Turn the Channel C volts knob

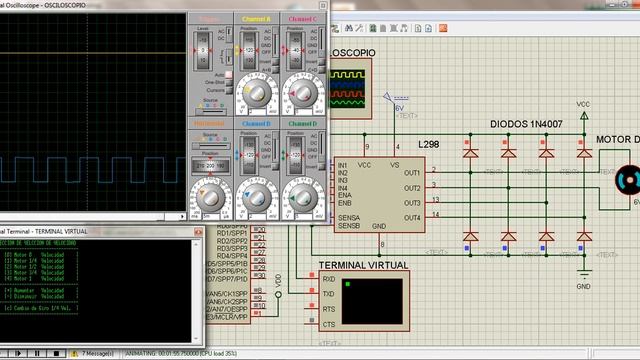point(303,93)
